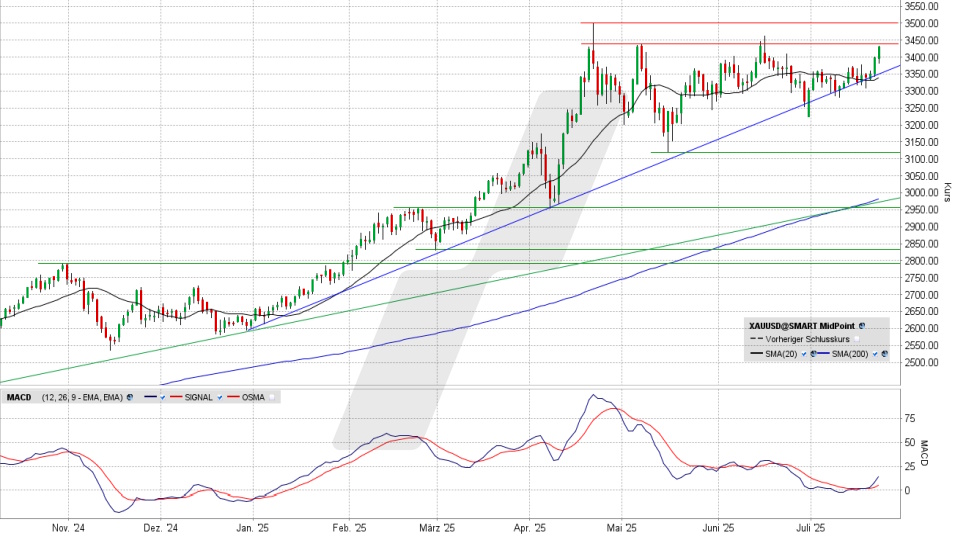
Task: Toggle the MACD line checkbox
Action: pyautogui.click(x=163, y=397)
